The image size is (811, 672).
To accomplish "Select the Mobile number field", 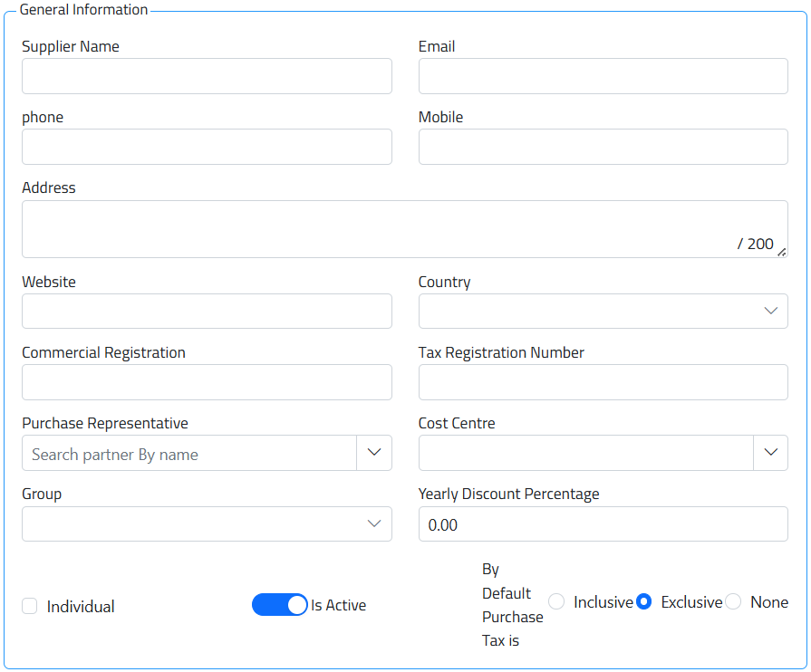I will [x=603, y=147].
